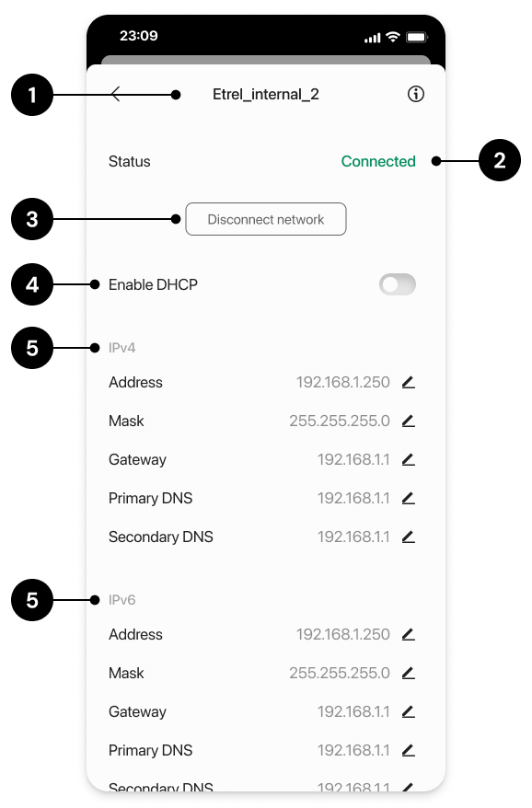Select the IPv4 address value 192.168.1.250
Screen dimensions: 532x808
point(342,382)
